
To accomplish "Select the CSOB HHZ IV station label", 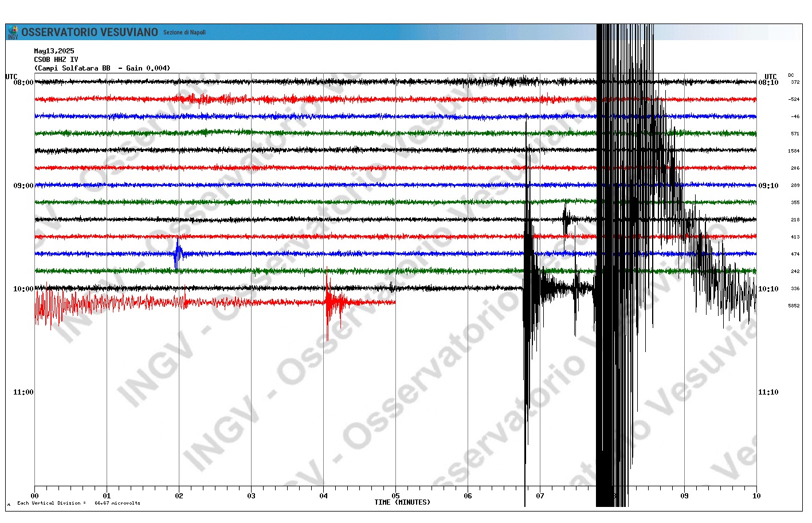I will pos(56,60).
